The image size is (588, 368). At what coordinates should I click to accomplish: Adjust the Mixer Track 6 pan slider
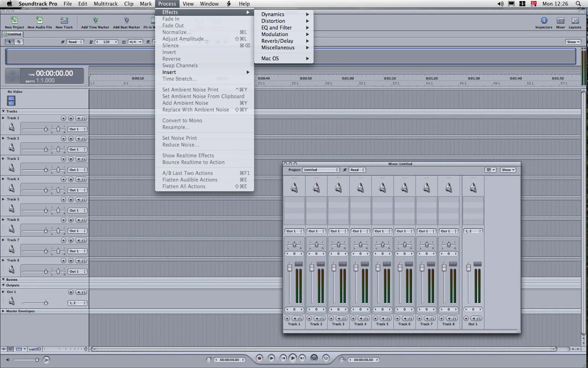[x=405, y=245]
